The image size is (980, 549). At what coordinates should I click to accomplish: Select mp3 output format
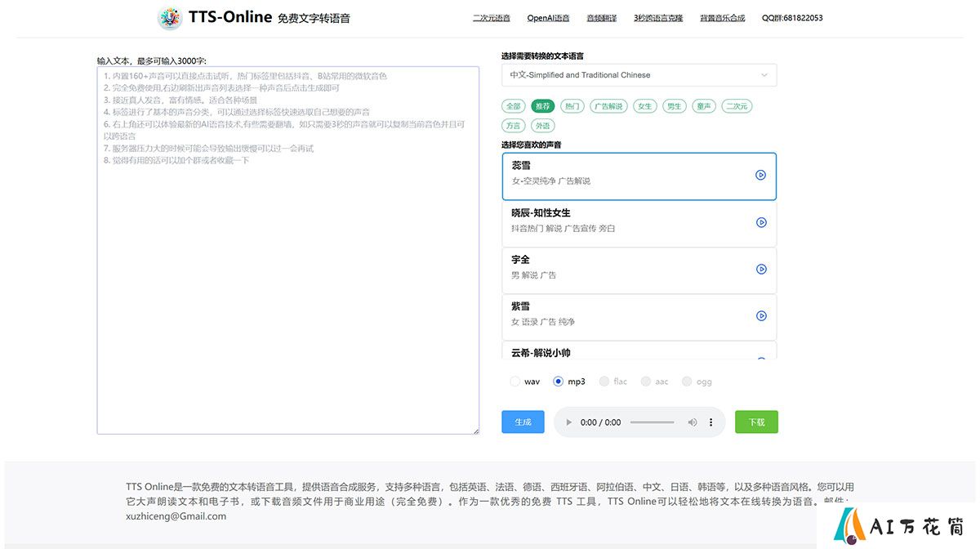pos(559,382)
